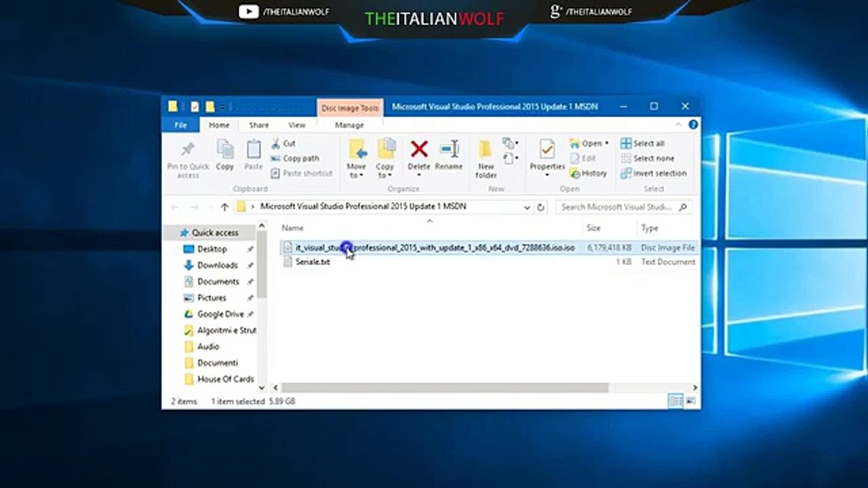Viewport: 868px width, 488px height.
Task: Click Edit in the ribbon
Action: coord(583,158)
